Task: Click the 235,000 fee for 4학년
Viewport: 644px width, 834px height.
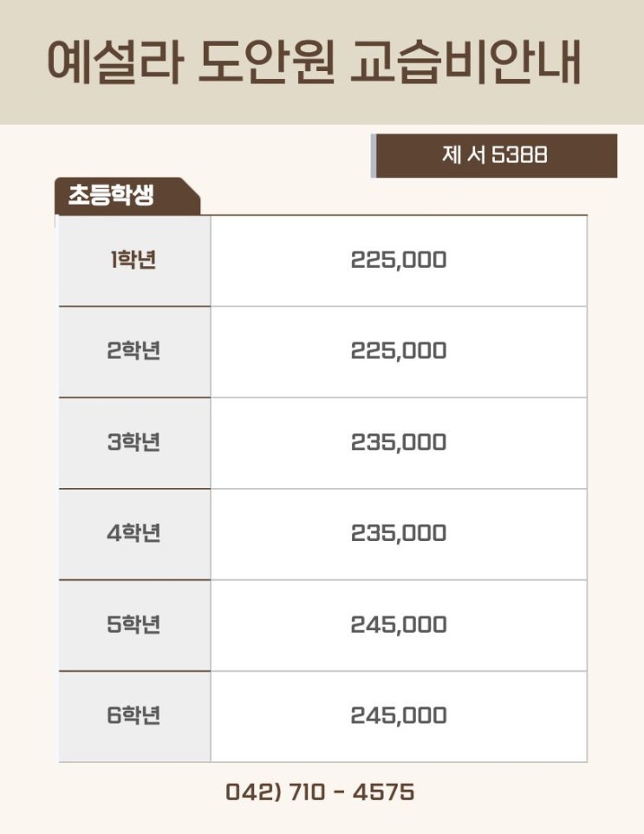Action: pyautogui.click(x=399, y=533)
